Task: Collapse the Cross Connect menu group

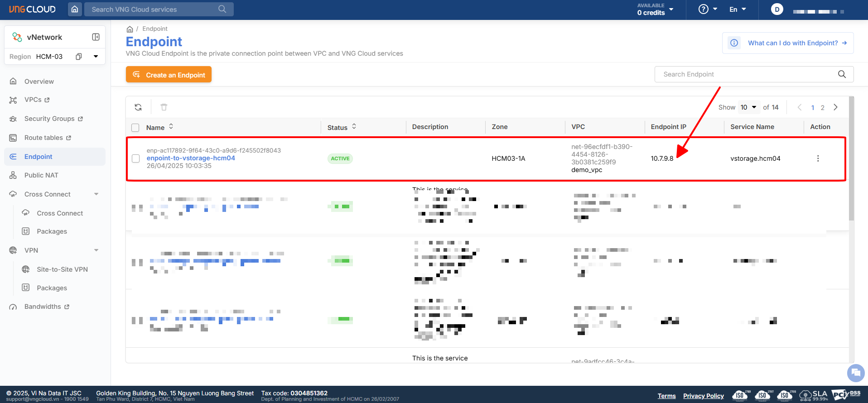Action: point(96,194)
